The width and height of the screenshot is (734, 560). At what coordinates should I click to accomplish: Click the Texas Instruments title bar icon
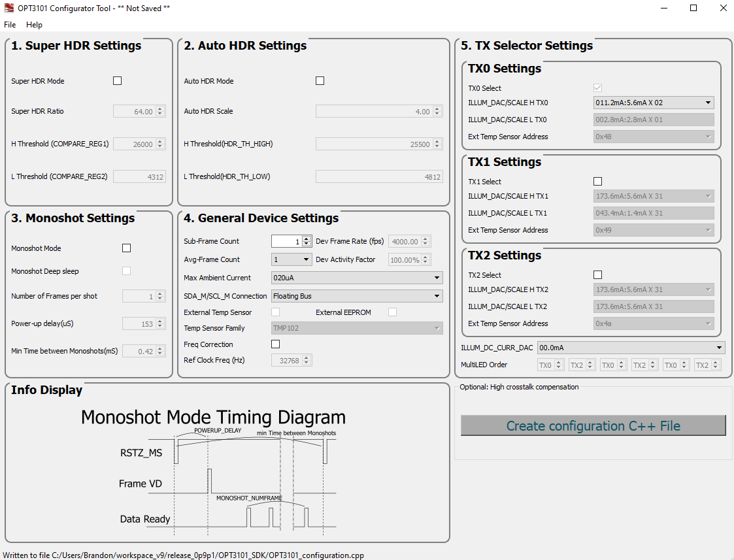coord(8,7)
